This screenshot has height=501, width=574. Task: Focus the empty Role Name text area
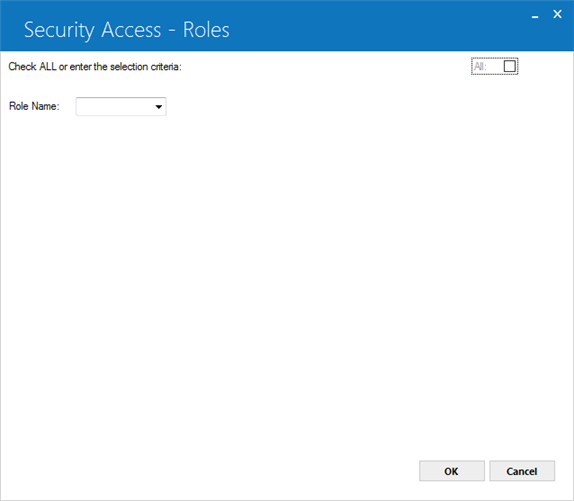[114, 106]
